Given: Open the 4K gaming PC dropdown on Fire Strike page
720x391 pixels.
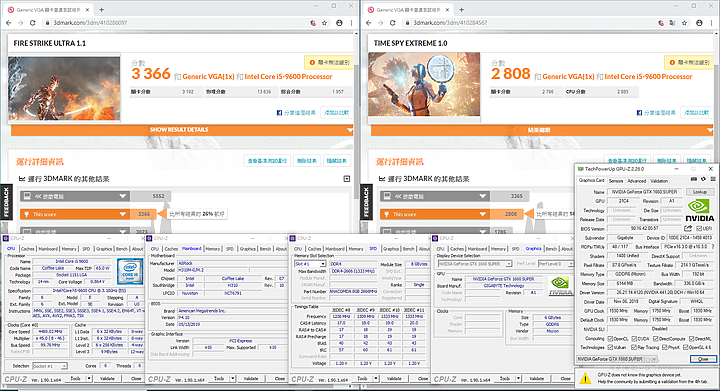Looking at the screenshot, I should pos(75,196).
